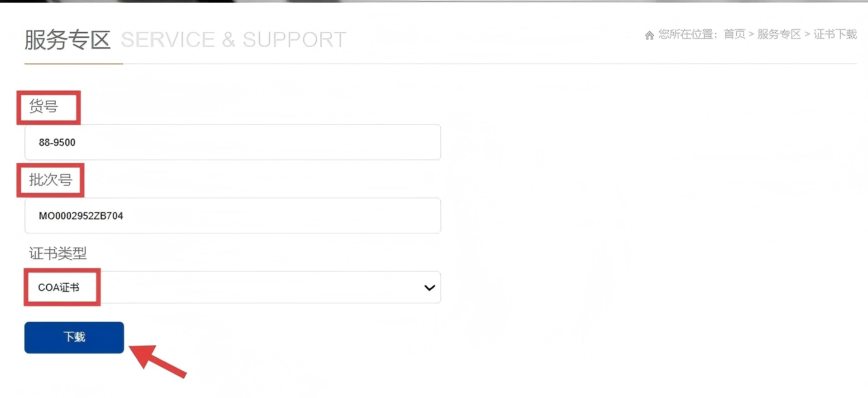
Task: Click the 服务专区 page heading
Action: pyautogui.click(x=68, y=40)
